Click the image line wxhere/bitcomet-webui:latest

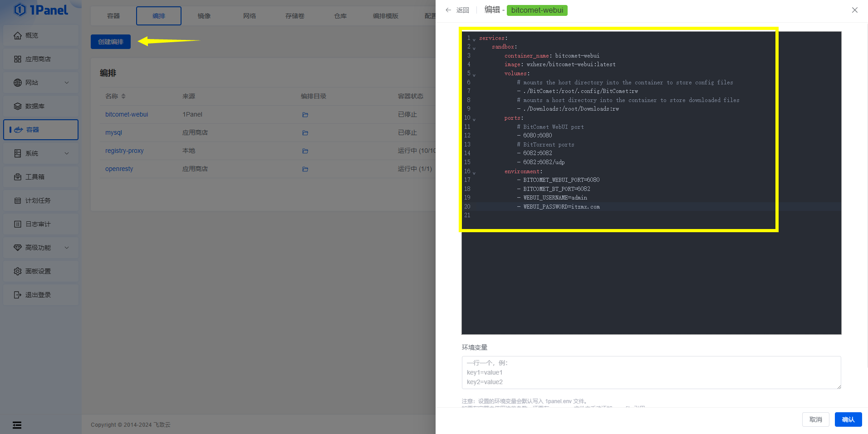(x=560, y=64)
